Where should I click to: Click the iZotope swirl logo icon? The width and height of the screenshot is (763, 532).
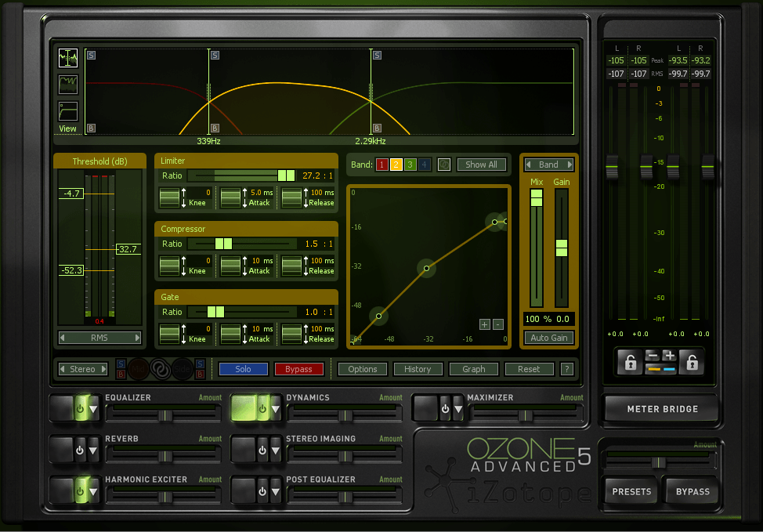coord(161,368)
